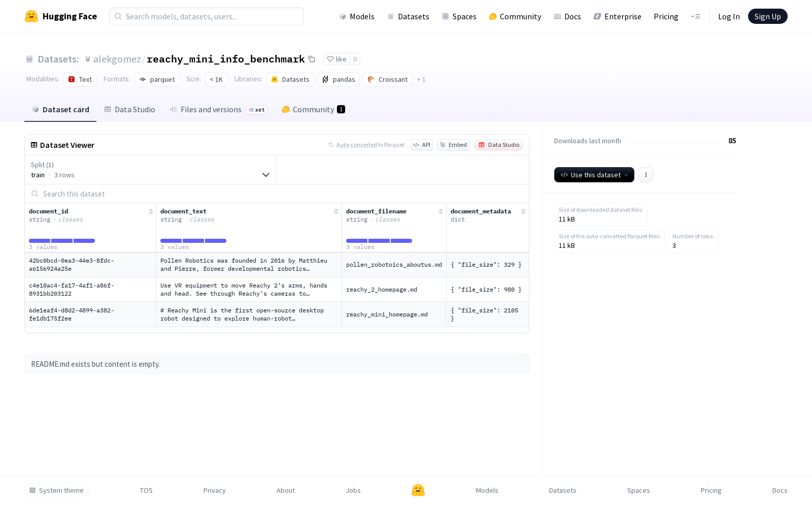812x508 pixels.
Task: Switch to System theme
Action: pos(57,490)
